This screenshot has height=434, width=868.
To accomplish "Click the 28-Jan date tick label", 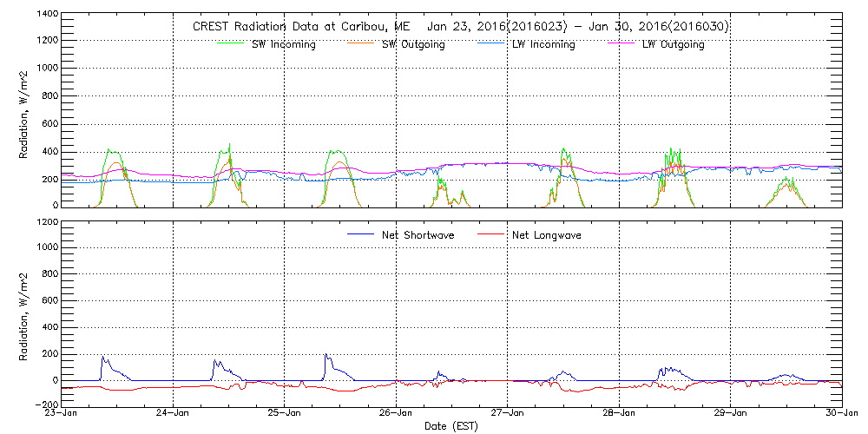I will [619, 413].
